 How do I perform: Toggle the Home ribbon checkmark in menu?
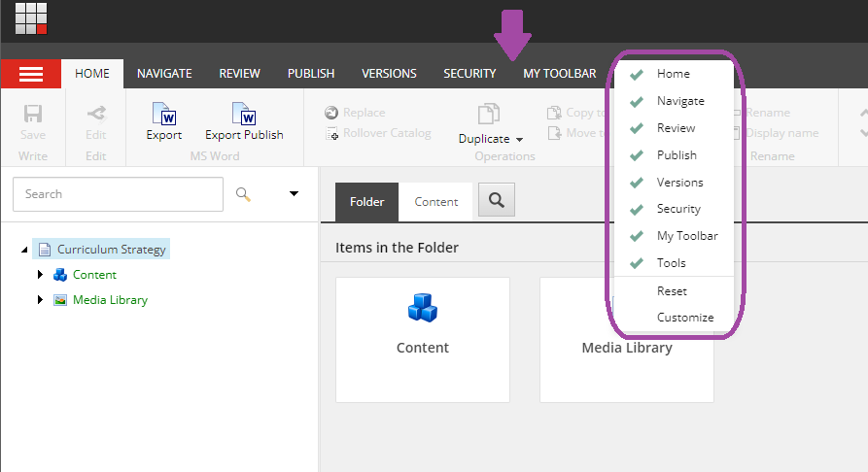pos(637,74)
